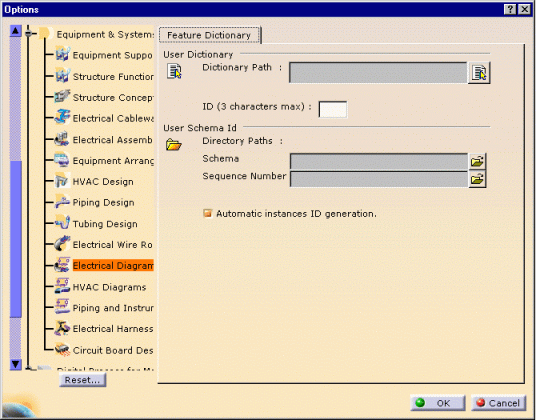Click the HVAC Design icon
Image resolution: width=536 pixels, height=420 pixels.
pos(63,181)
